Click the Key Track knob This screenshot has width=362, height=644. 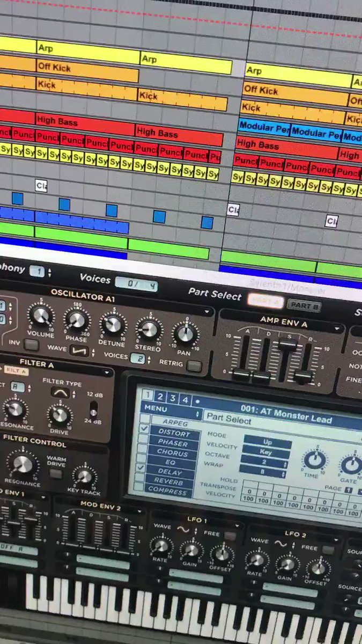[x=84, y=475]
